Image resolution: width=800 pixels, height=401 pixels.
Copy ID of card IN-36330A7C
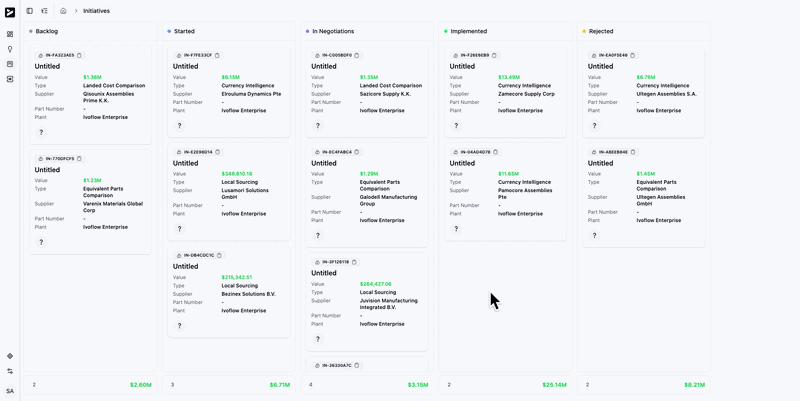pos(357,365)
